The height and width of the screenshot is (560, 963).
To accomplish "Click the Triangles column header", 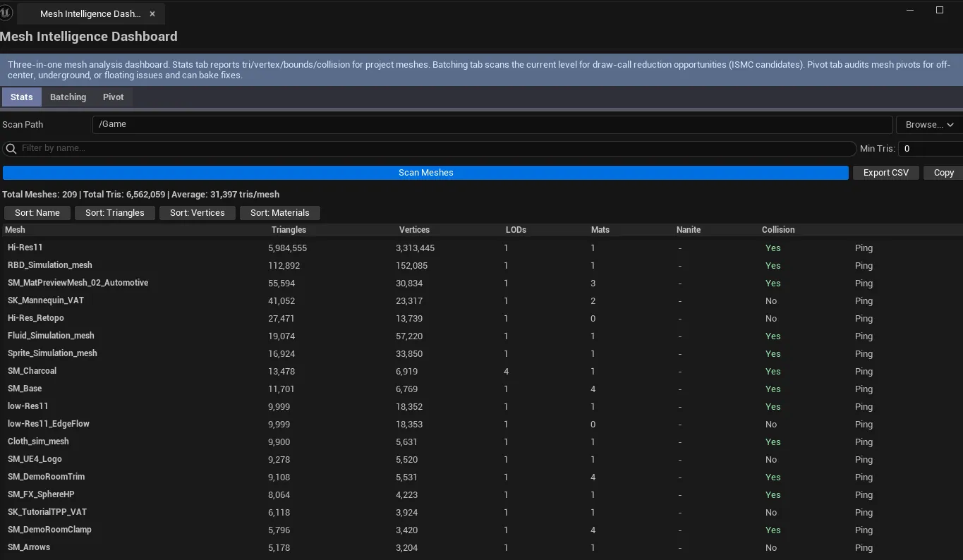I will [x=289, y=230].
